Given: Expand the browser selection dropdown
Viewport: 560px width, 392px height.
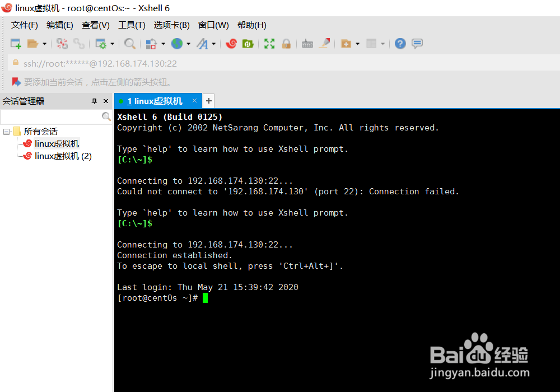Looking at the screenshot, I should tap(187, 44).
